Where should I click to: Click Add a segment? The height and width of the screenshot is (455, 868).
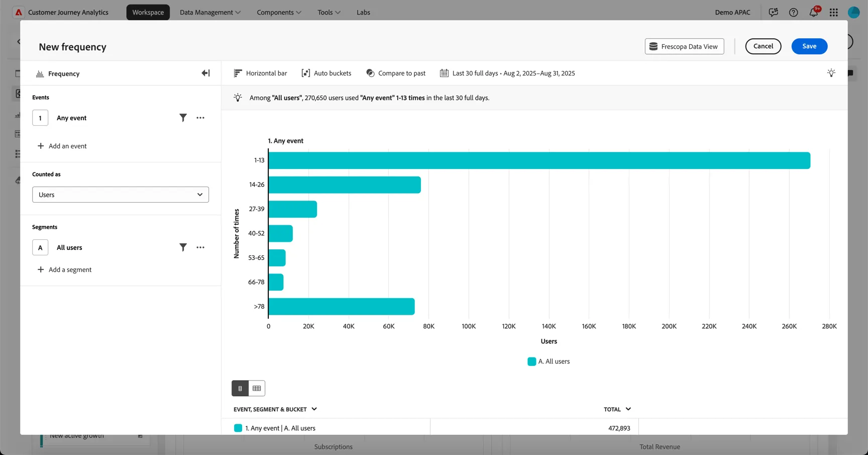click(65, 269)
